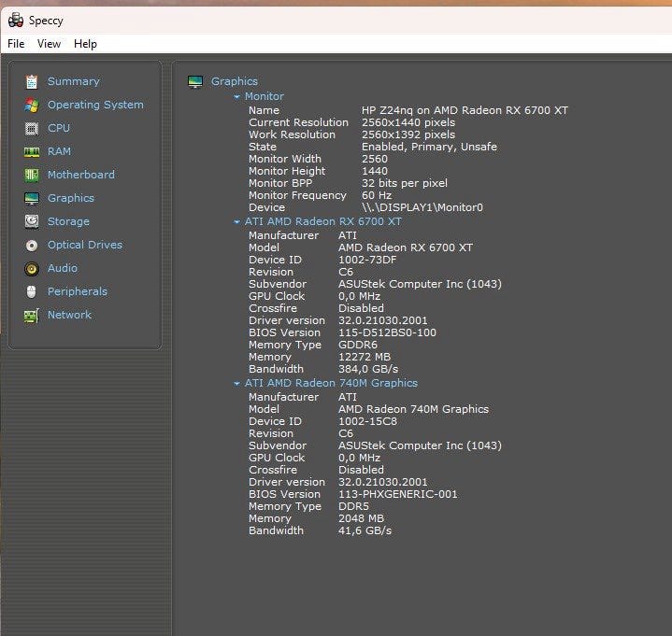672x636 pixels.
Task: Click the RAM module icon
Action: pos(32,152)
